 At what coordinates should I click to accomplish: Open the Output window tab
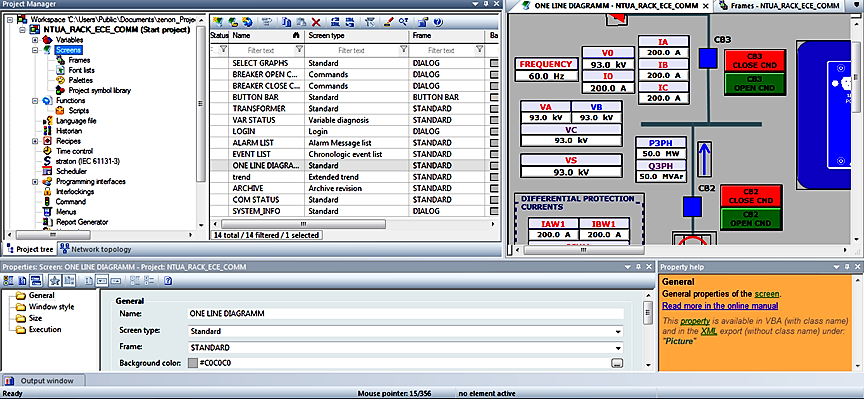tap(44, 380)
